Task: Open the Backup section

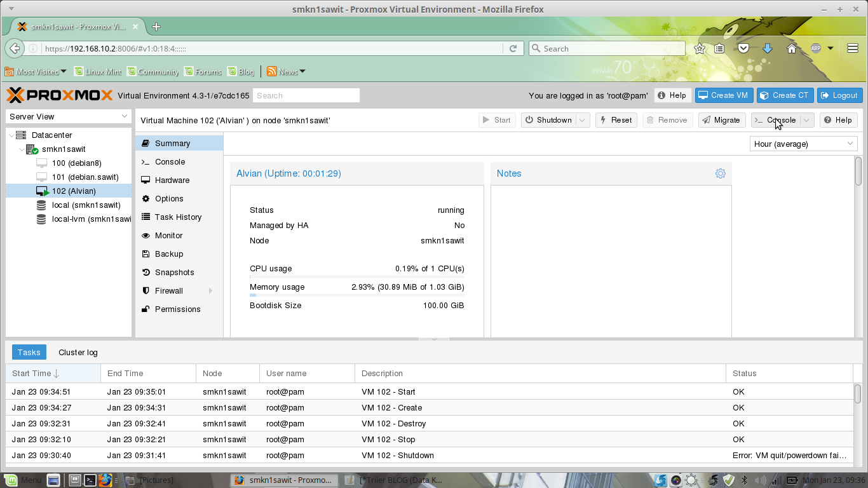Action: coord(179,254)
